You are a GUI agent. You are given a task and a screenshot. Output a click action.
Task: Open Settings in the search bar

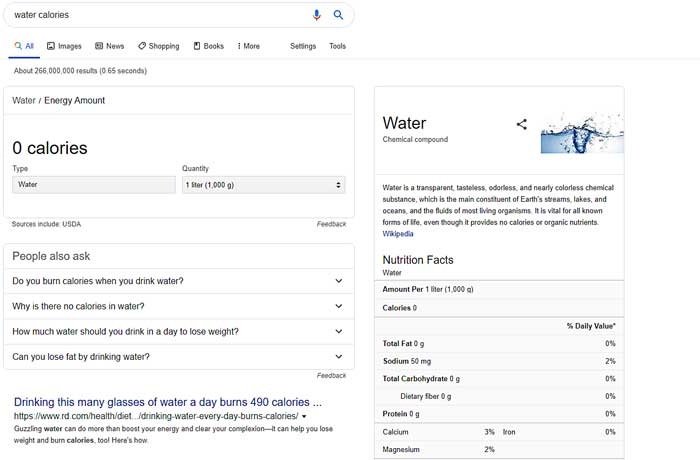point(303,46)
